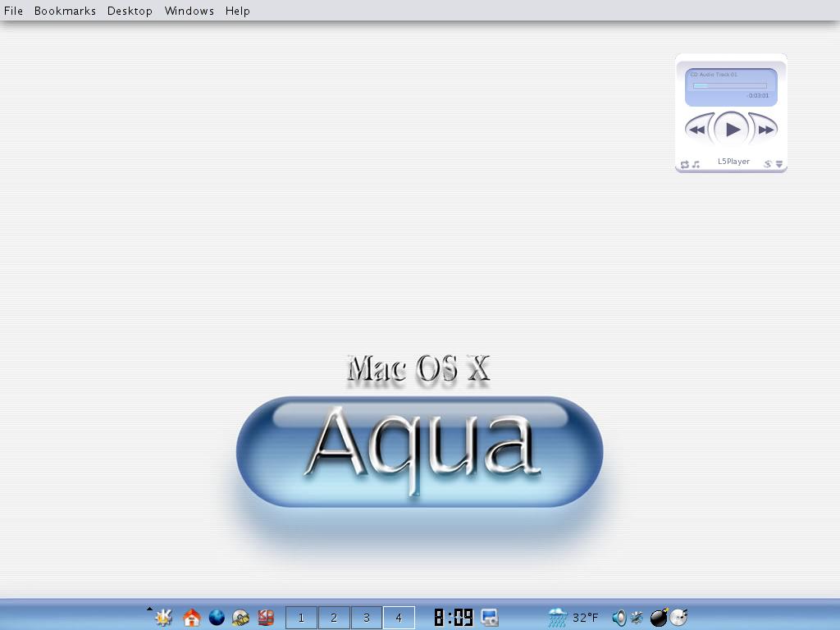
Task: Click the CD music note tray icon
Action: 678,618
